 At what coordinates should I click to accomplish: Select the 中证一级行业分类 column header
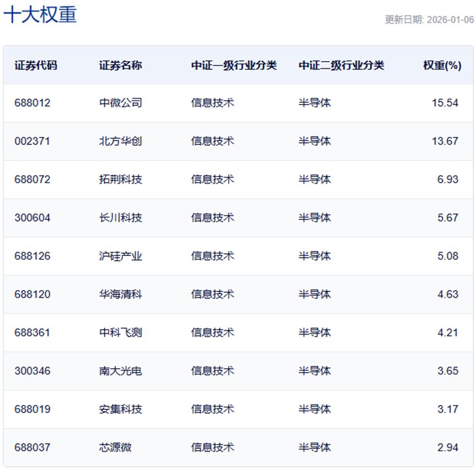[234, 65]
